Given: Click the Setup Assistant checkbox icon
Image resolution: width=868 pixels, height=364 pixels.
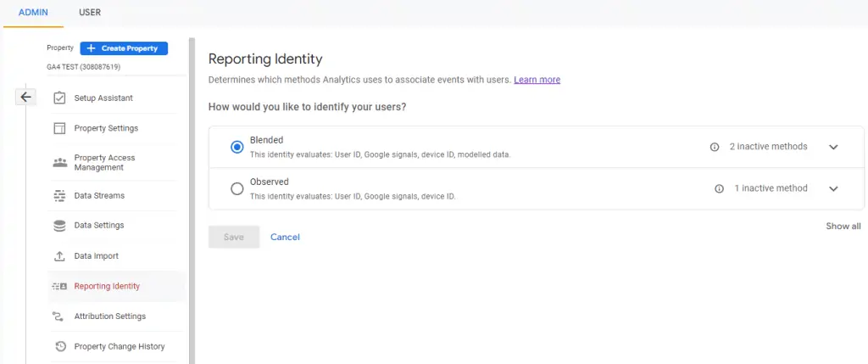Looking at the screenshot, I should 59,98.
